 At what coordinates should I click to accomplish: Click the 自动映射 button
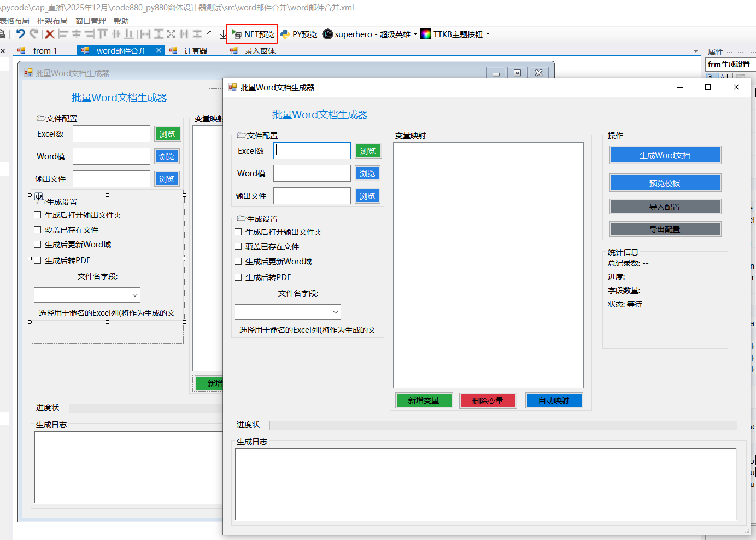(554, 400)
